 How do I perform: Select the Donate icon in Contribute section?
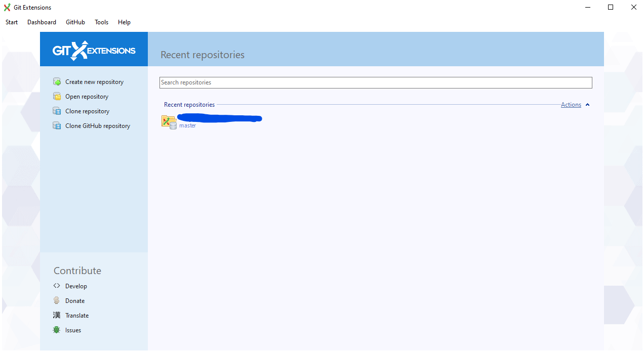[57, 300]
